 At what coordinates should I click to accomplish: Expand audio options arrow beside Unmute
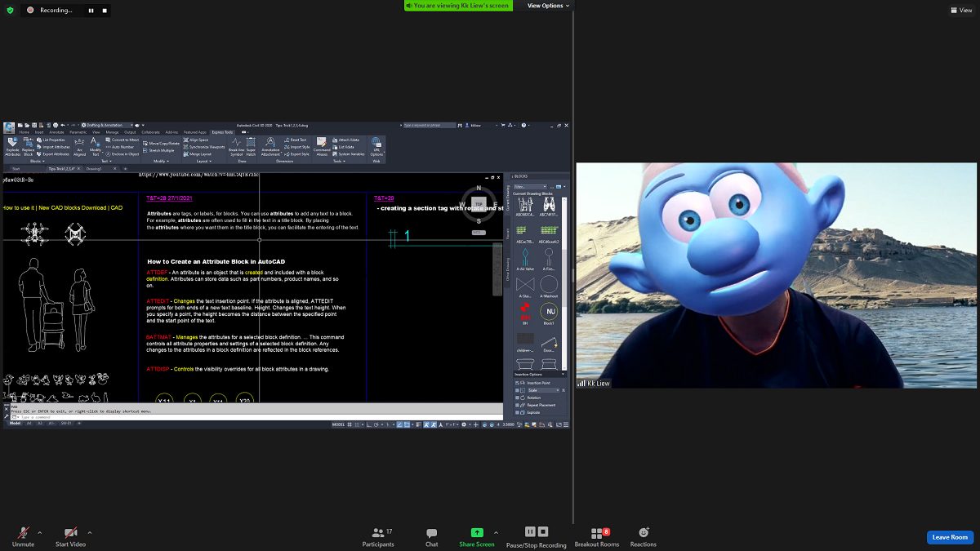[x=40, y=532]
